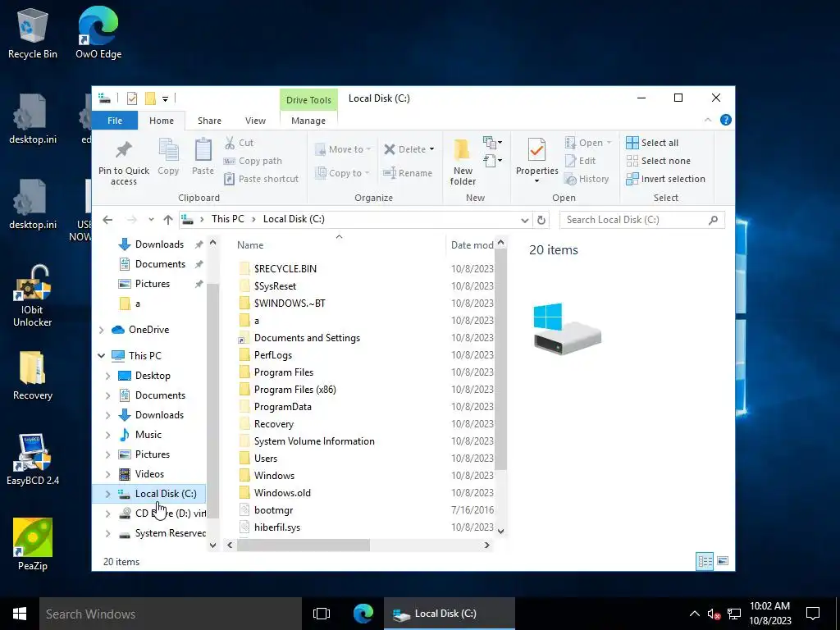Open Action Center notifications icon
The image size is (840, 630).
click(813, 614)
